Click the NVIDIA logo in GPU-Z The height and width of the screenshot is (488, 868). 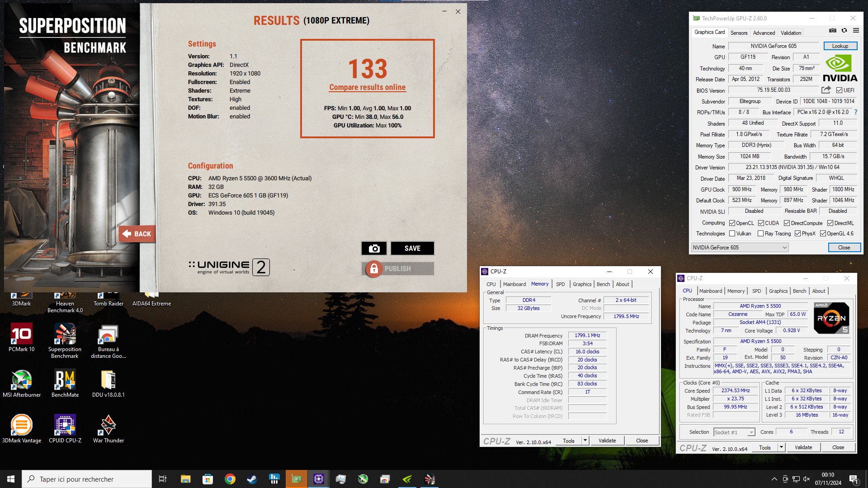pos(840,68)
